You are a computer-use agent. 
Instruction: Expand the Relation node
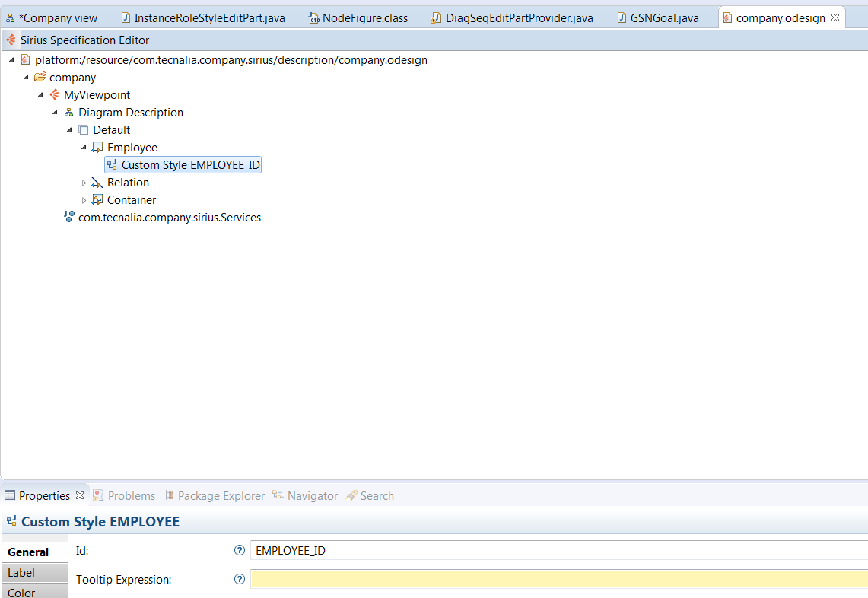pos(84,182)
